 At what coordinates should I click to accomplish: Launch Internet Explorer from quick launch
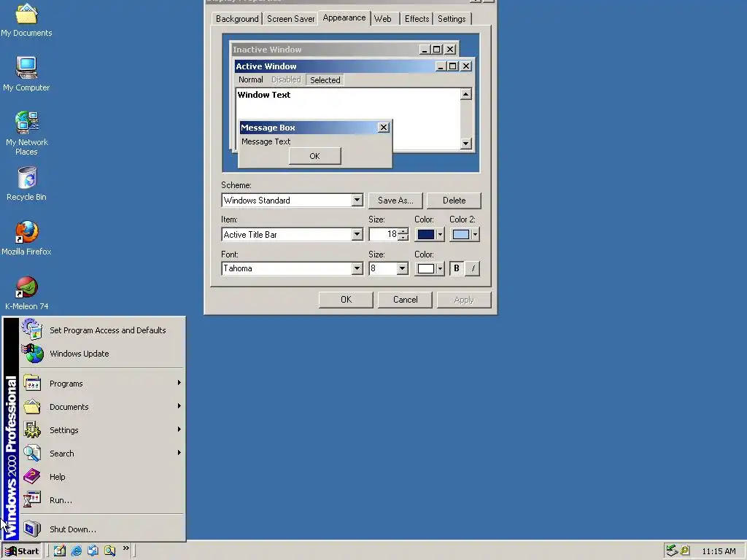coord(76,551)
